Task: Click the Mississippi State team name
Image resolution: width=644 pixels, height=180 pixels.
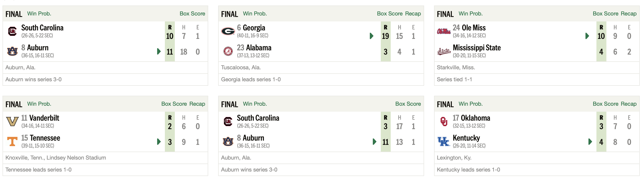Action: pos(476,48)
